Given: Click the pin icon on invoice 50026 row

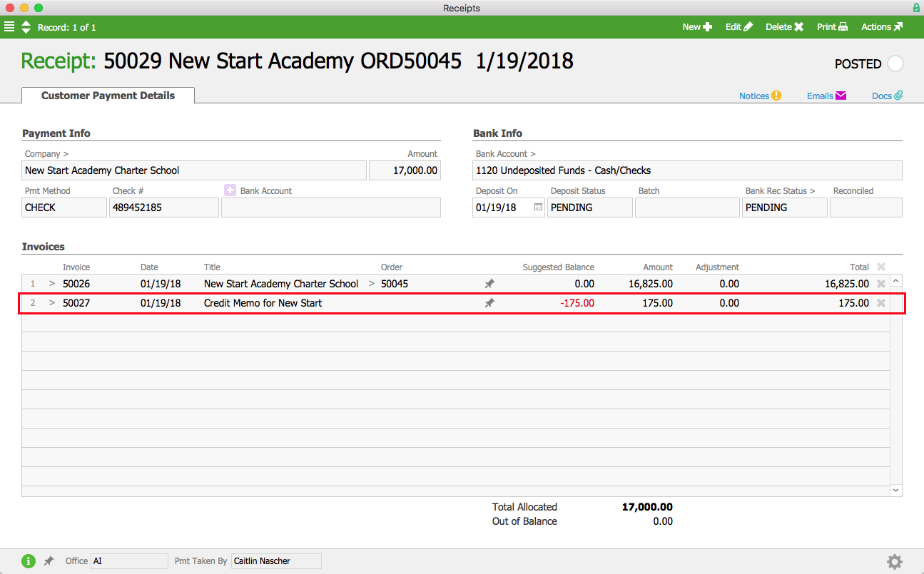Looking at the screenshot, I should pyautogui.click(x=489, y=284).
